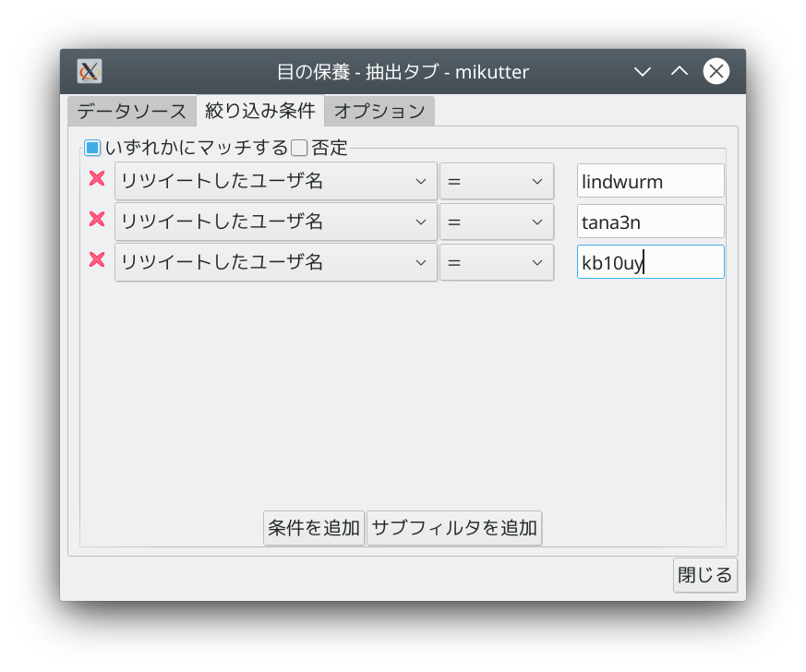Change the = operator in the tana3n row
Screen dimensions: 806x672
tap(496, 222)
